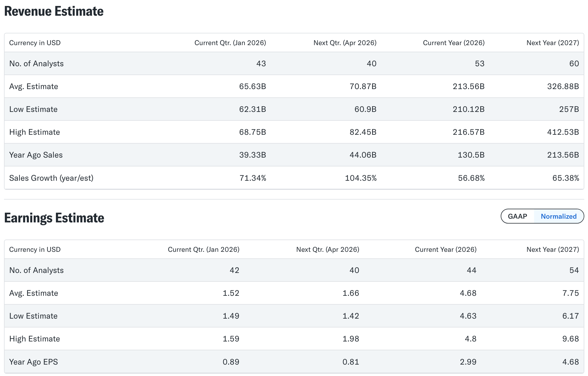Click EPS high estimate 9.68
588x376 pixels.
pos(571,339)
